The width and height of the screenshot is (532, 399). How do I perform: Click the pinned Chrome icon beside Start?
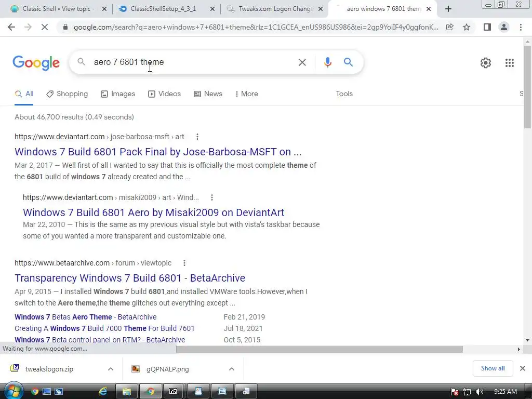(x=35, y=392)
